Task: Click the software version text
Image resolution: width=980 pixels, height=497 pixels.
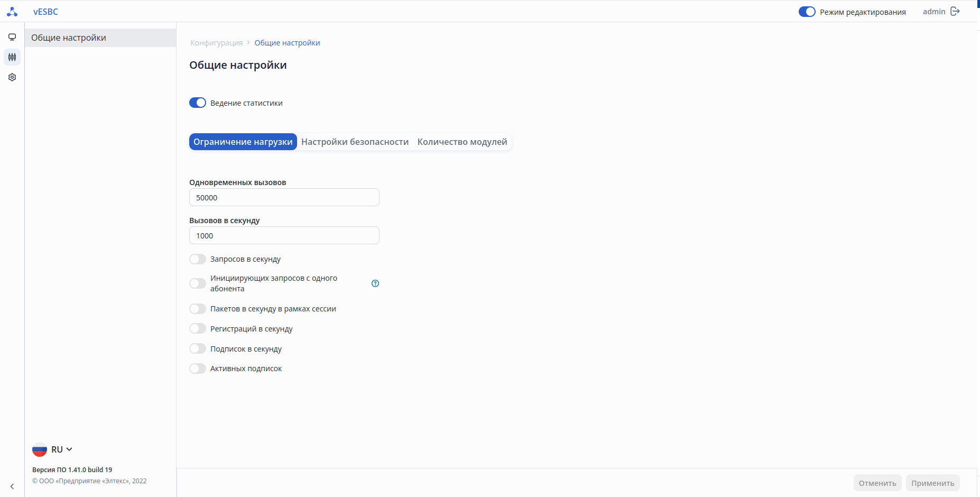Action: 72,470
